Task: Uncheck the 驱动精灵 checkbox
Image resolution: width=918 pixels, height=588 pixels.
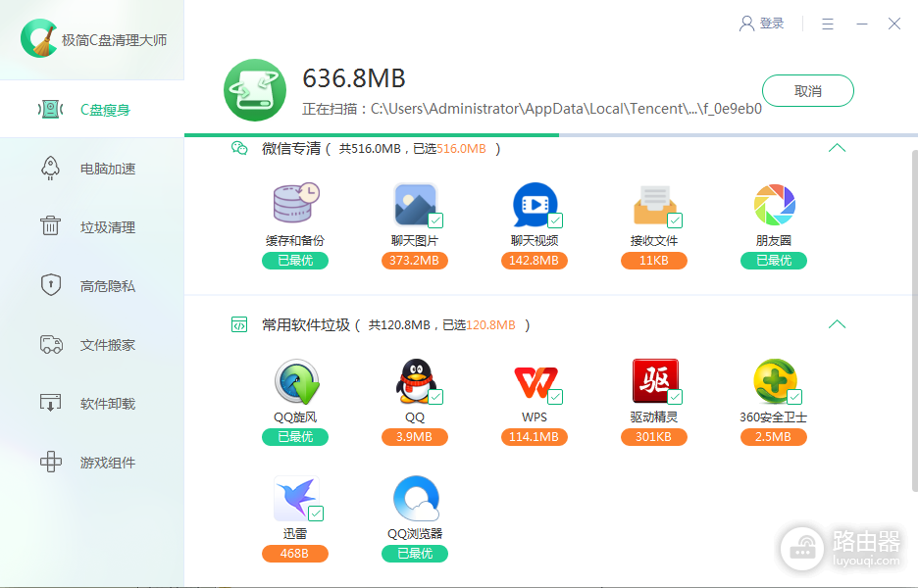Action: pyautogui.click(x=675, y=397)
